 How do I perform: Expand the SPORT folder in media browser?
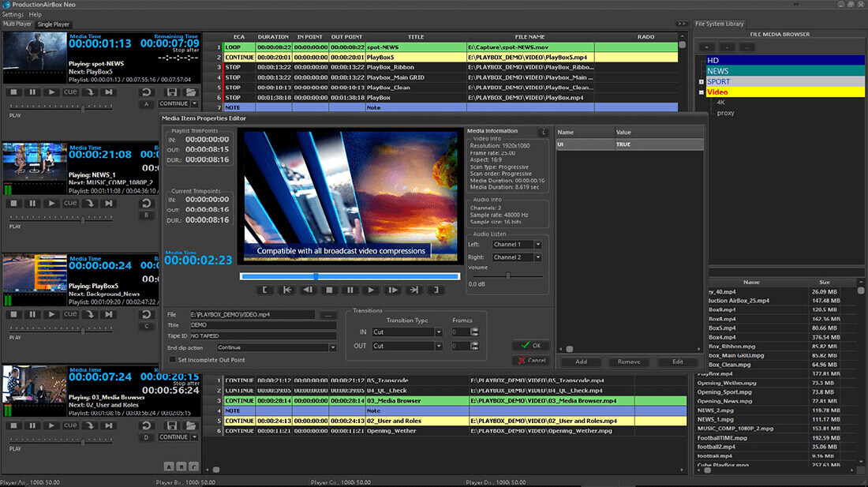702,82
